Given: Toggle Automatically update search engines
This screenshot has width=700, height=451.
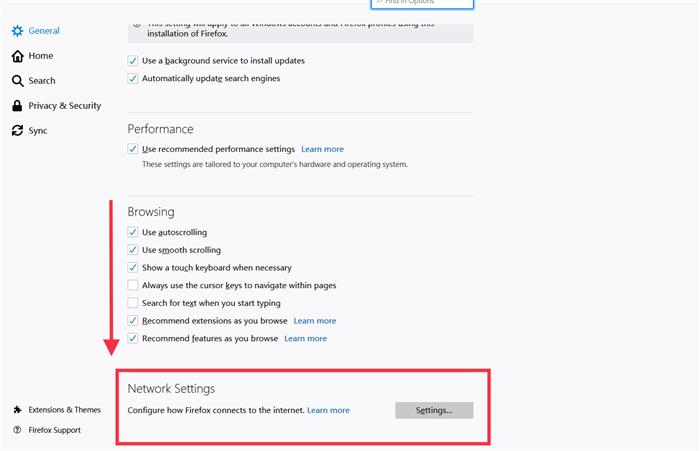Looking at the screenshot, I should [133, 79].
